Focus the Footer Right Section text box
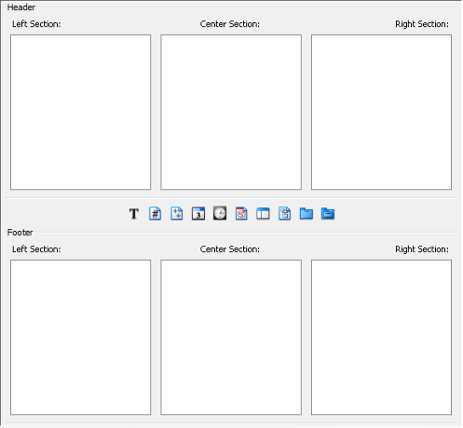Screen dimensions: 463x428 381,337
